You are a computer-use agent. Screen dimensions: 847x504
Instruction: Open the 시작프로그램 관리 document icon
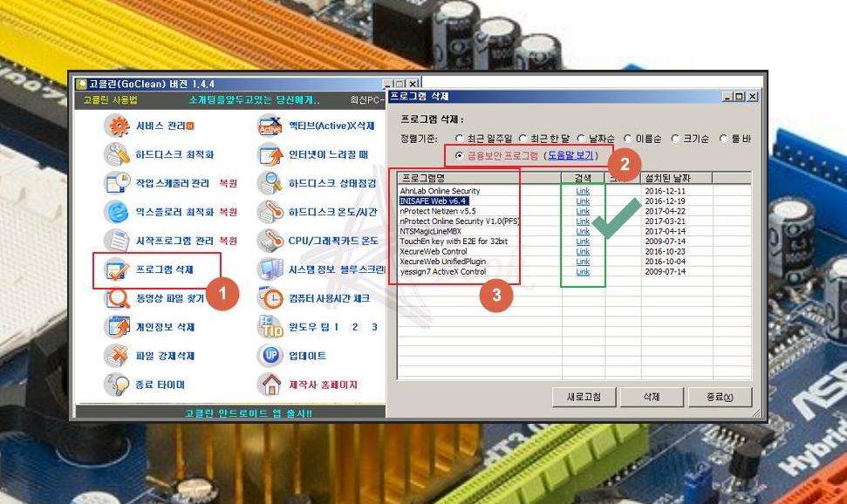(117, 241)
